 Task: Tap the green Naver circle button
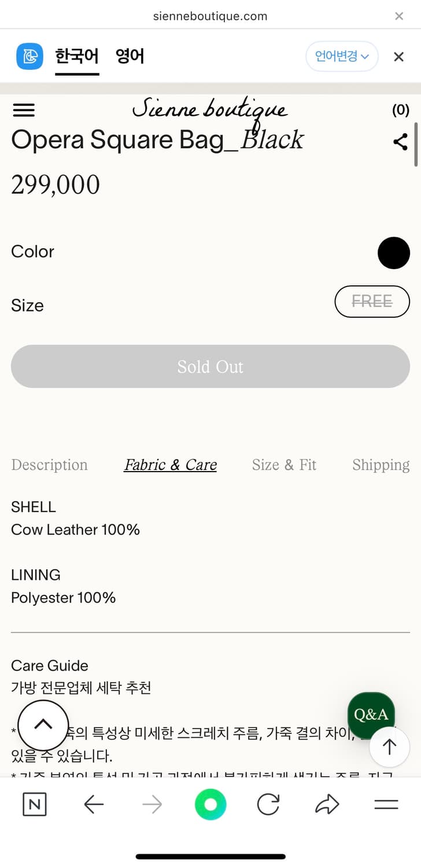[211, 804]
